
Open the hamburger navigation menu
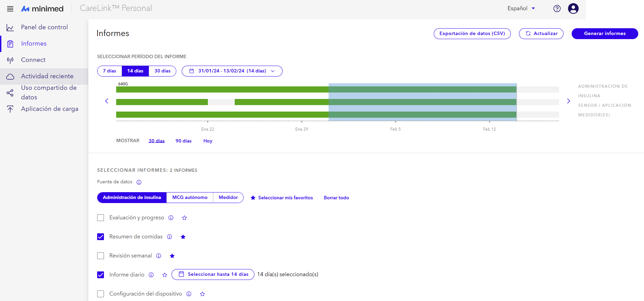(x=10, y=9)
